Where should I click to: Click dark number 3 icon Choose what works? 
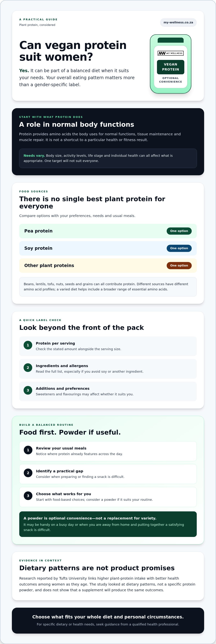pyautogui.click(x=28, y=496)
